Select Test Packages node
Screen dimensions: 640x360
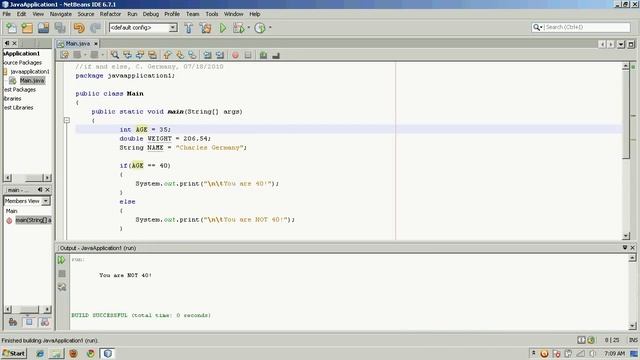(20, 89)
